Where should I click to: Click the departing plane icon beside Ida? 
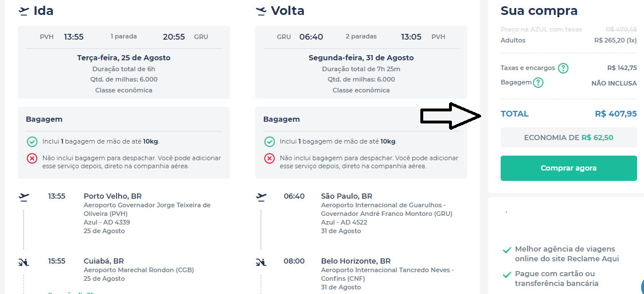[x=24, y=11]
